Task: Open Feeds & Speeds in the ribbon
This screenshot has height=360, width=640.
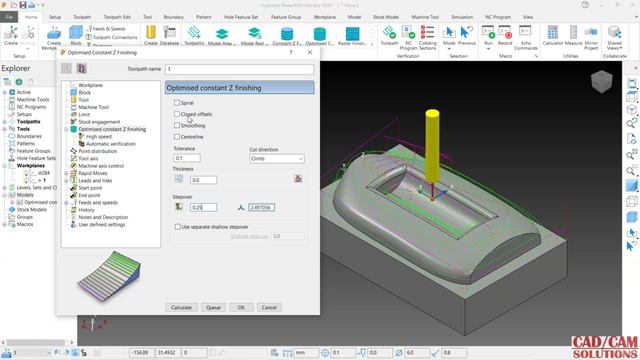Action: 105,29
